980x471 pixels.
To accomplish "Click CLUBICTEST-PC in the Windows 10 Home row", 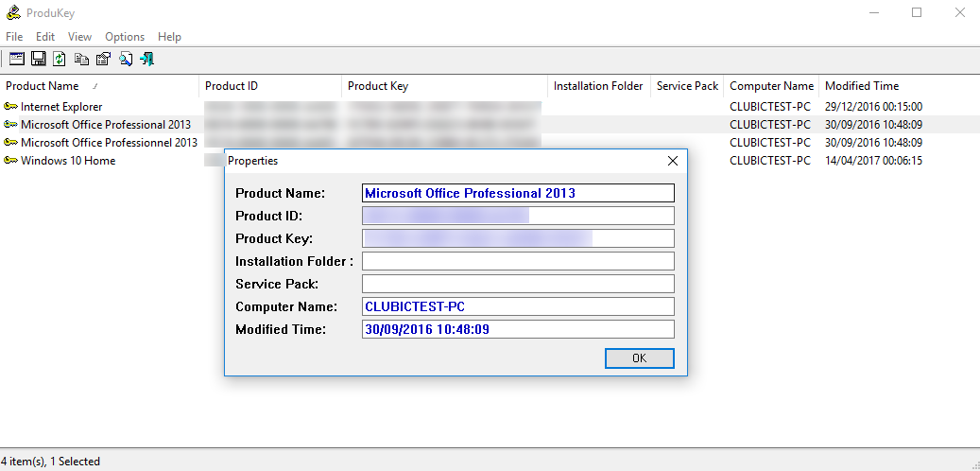I will coord(770,160).
